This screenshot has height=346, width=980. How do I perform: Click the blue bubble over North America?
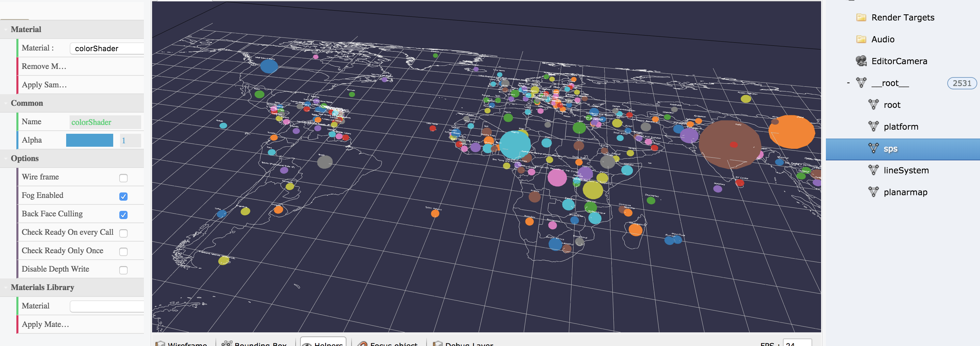(269, 66)
